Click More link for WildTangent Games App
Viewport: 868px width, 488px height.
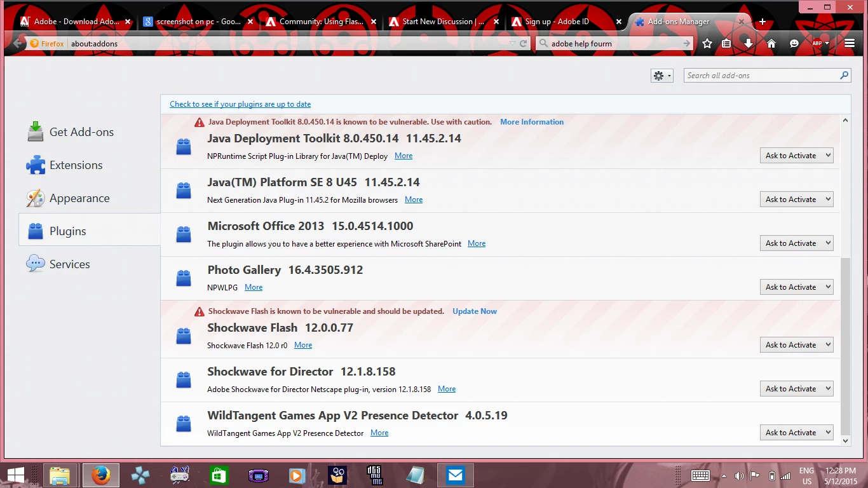379,433
